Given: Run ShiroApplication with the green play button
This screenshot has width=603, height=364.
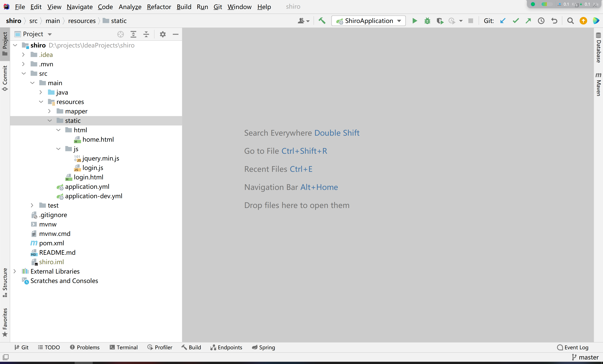Looking at the screenshot, I should tap(415, 21).
